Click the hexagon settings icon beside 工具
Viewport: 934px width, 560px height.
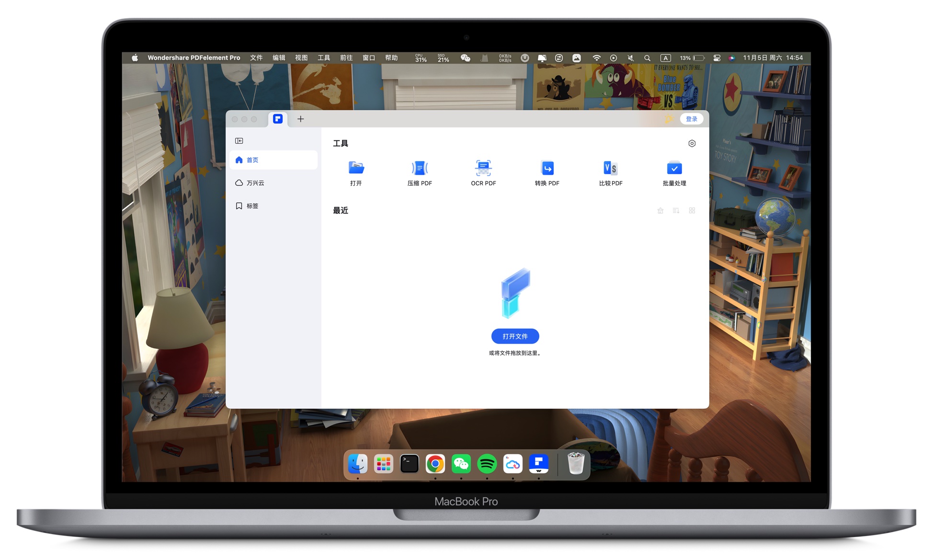tap(692, 144)
